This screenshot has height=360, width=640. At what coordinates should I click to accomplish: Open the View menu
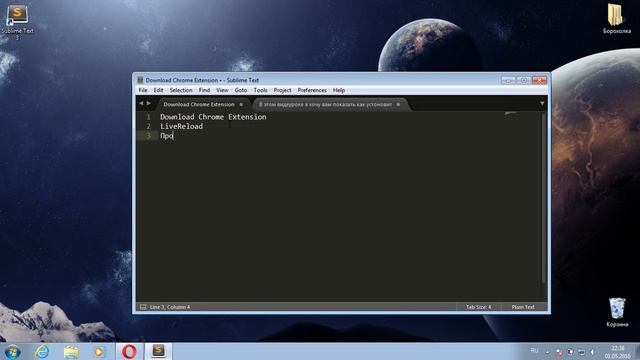(x=222, y=90)
